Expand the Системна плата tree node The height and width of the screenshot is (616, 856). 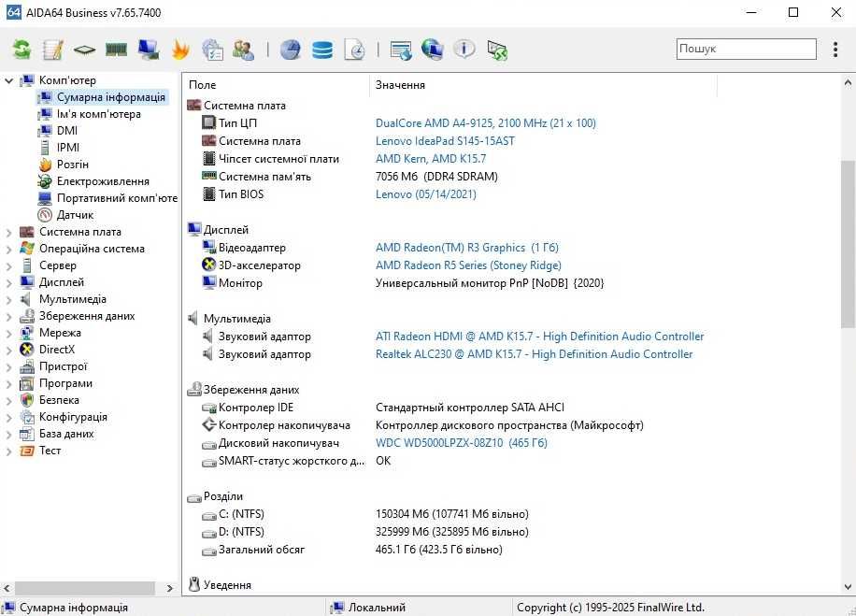point(8,232)
